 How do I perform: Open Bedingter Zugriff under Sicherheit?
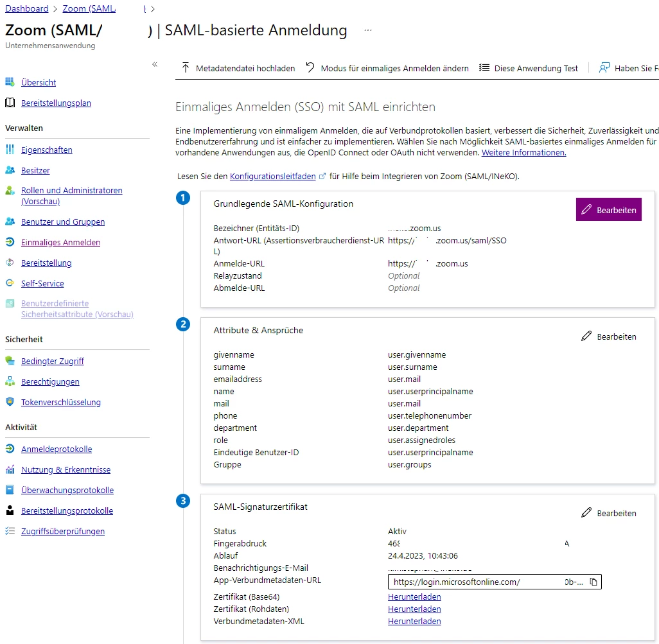[53, 361]
